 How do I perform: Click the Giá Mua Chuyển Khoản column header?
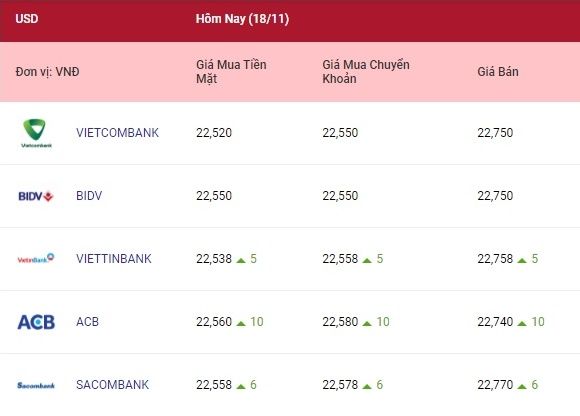point(366,71)
